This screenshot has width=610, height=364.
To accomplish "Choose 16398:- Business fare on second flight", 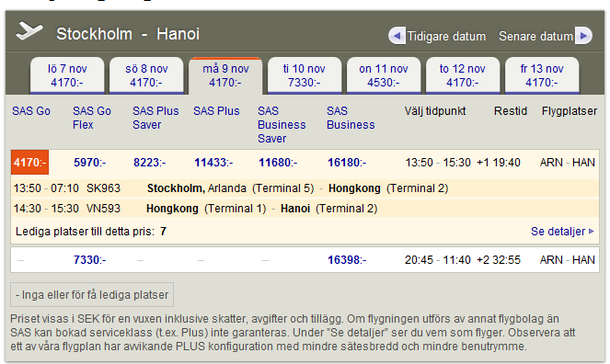I will point(347,259).
